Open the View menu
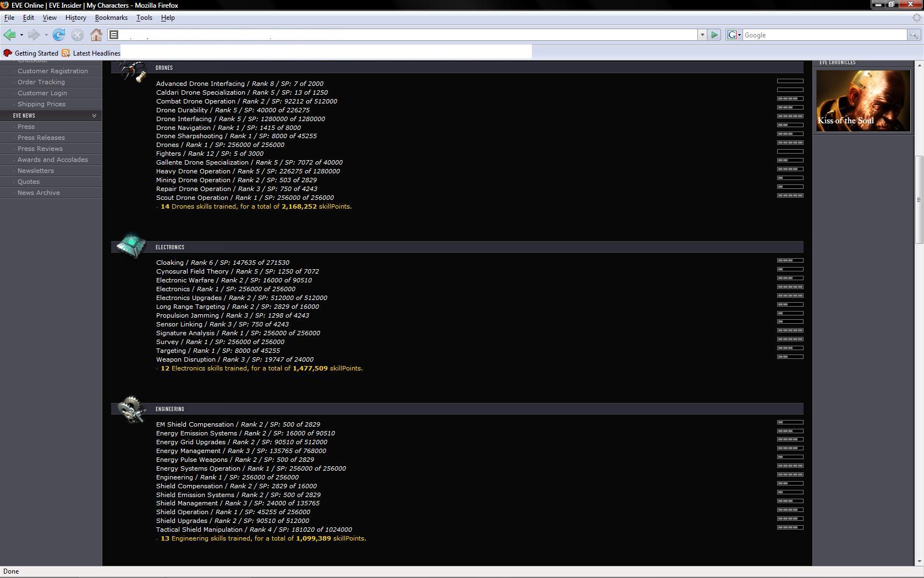 click(x=50, y=18)
